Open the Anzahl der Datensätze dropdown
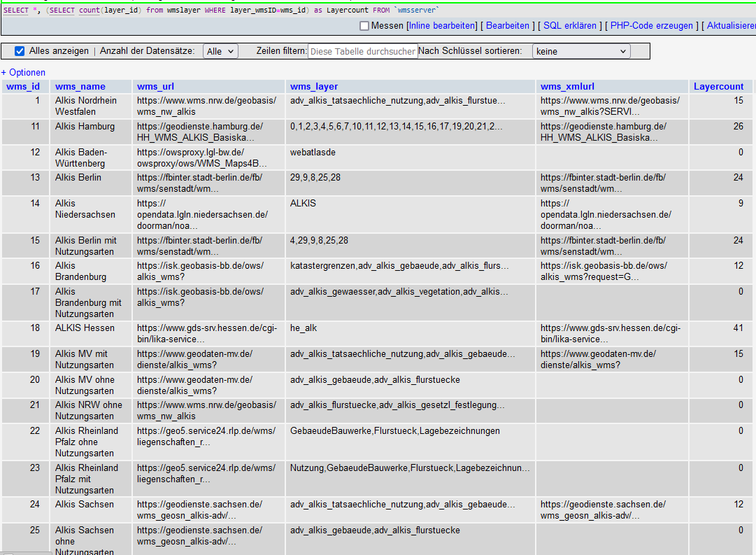This screenshot has width=756, height=555. coord(220,51)
